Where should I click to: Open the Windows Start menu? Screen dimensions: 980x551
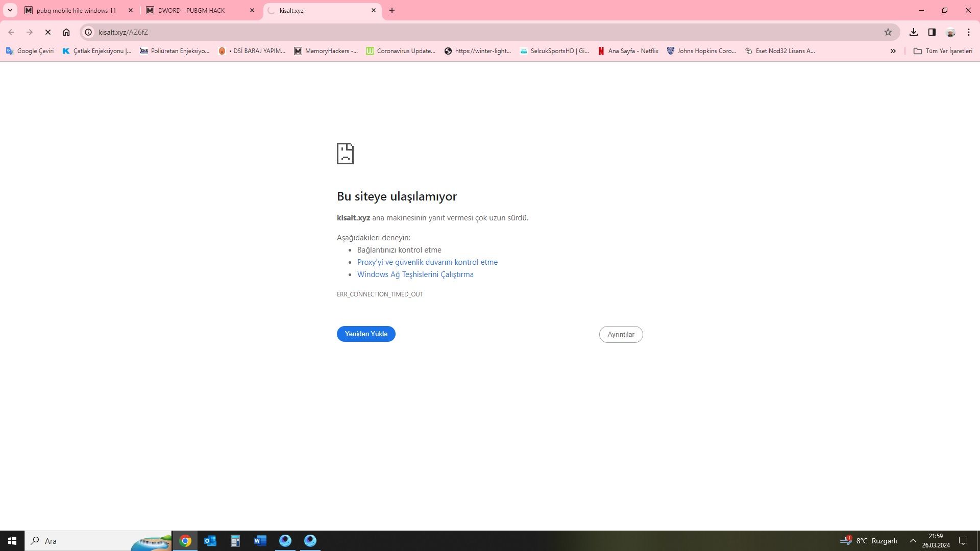[x=12, y=541]
